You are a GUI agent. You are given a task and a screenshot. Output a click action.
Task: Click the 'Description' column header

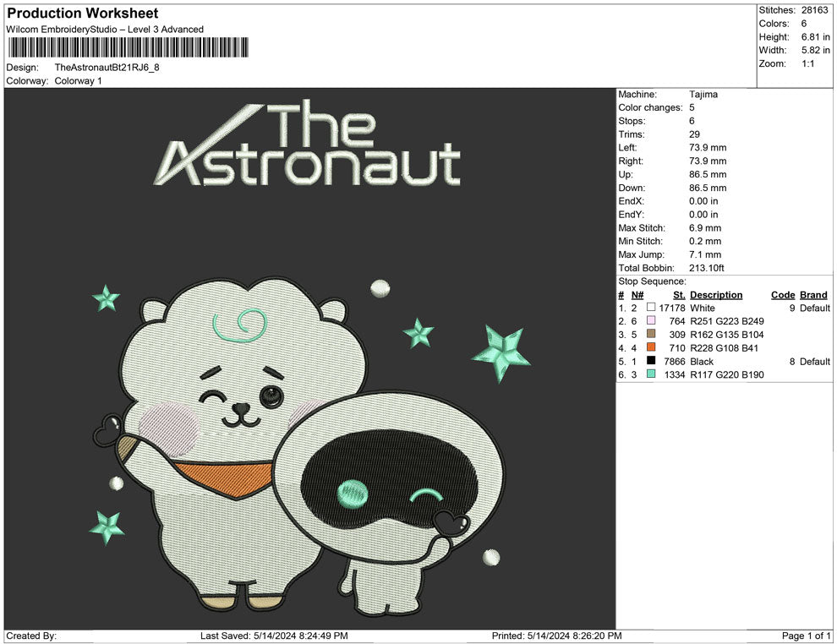[716, 295]
